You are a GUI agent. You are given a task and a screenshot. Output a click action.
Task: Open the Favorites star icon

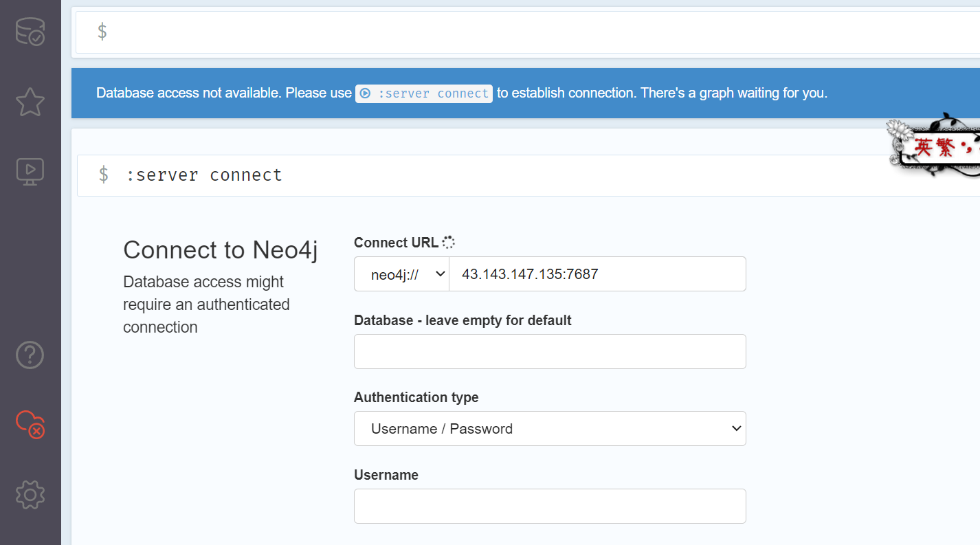click(30, 102)
